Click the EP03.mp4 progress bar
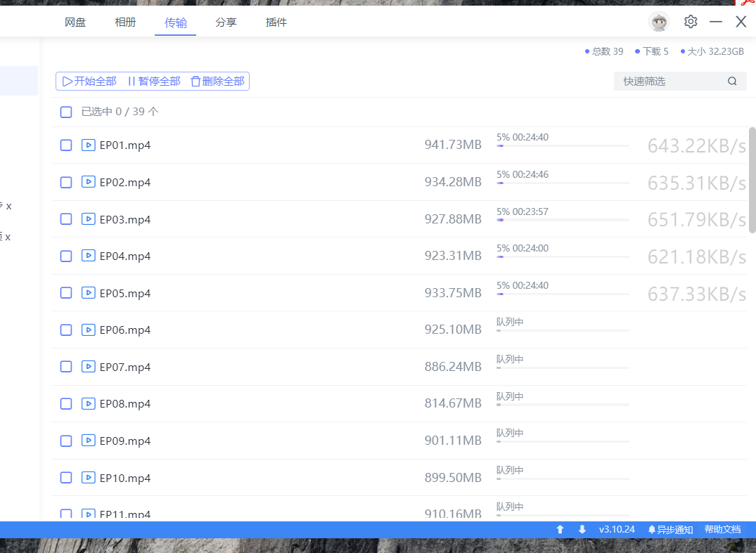 click(x=563, y=220)
